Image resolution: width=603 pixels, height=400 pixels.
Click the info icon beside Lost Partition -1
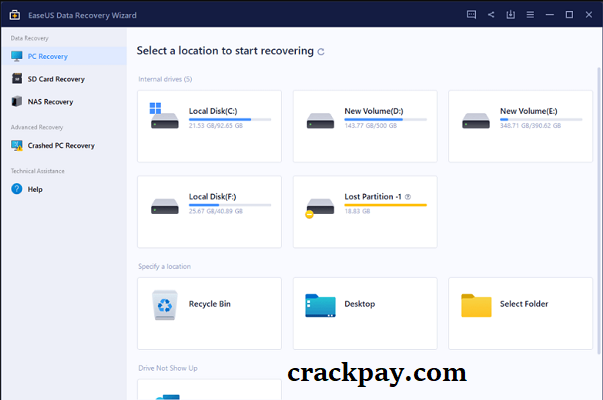(408, 197)
